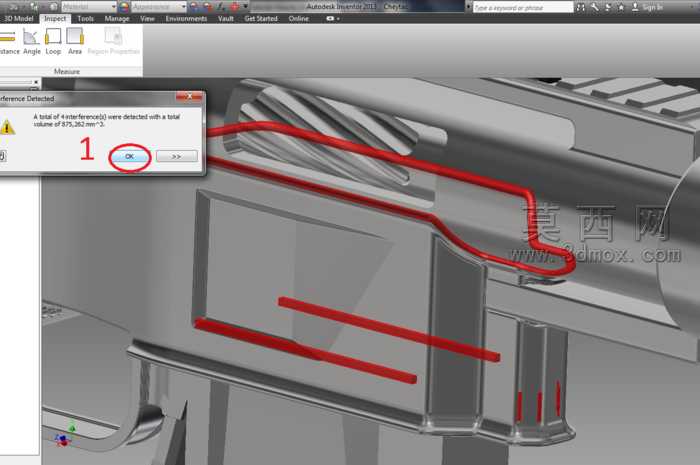Open the Subscription Center satellite icon

point(608,7)
